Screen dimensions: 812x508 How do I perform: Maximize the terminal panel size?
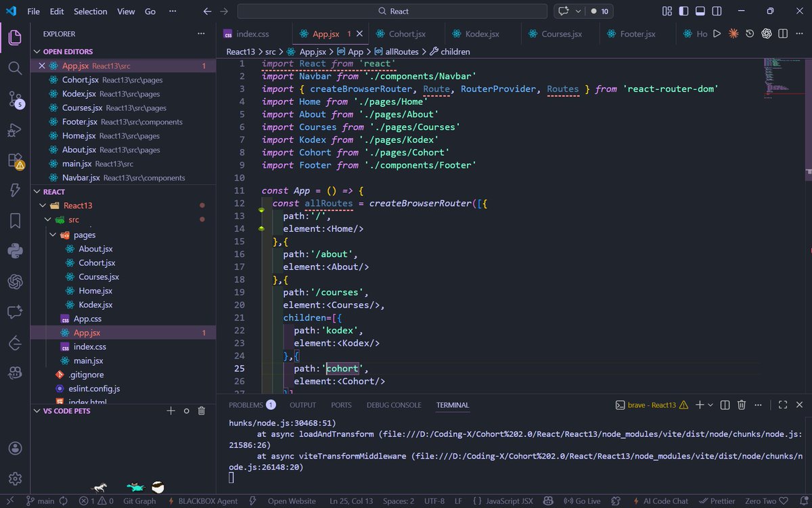(783, 405)
